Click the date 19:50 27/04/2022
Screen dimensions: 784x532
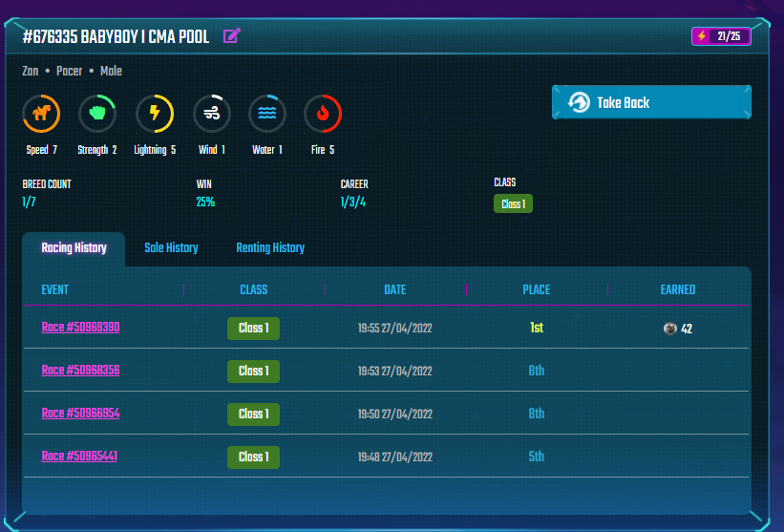pos(395,415)
